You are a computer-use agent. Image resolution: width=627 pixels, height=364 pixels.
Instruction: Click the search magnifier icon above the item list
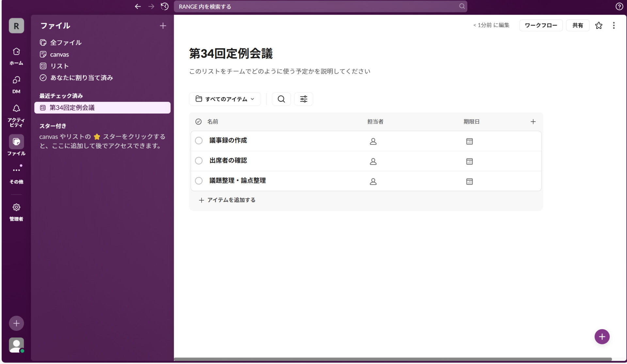pyautogui.click(x=281, y=99)
